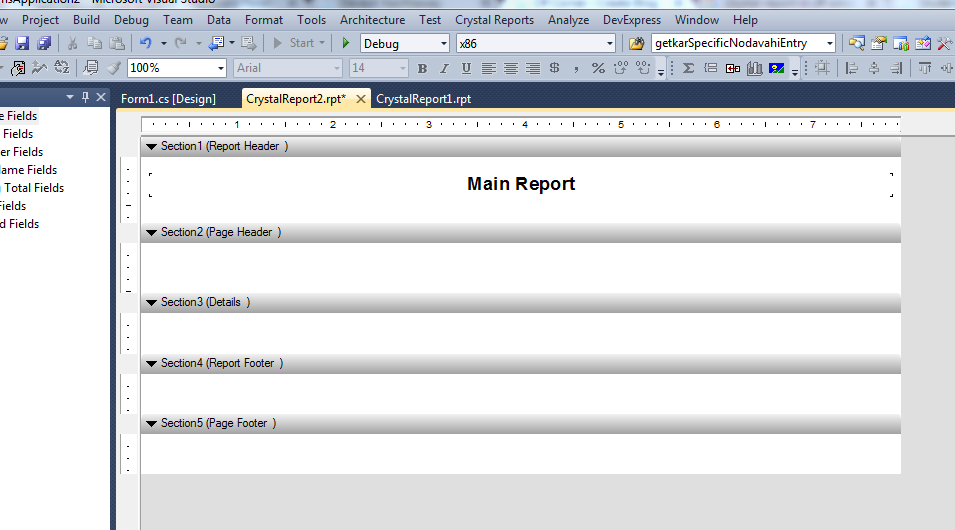Click Section2 (Page Header) bar
Image resolution: width=955 pixels, height=530 pixels.
(521, 232)
